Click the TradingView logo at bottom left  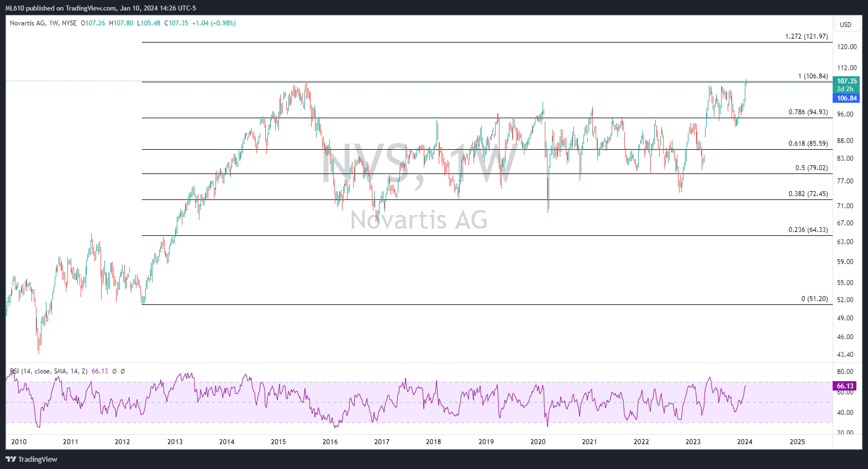click(31, 459)
